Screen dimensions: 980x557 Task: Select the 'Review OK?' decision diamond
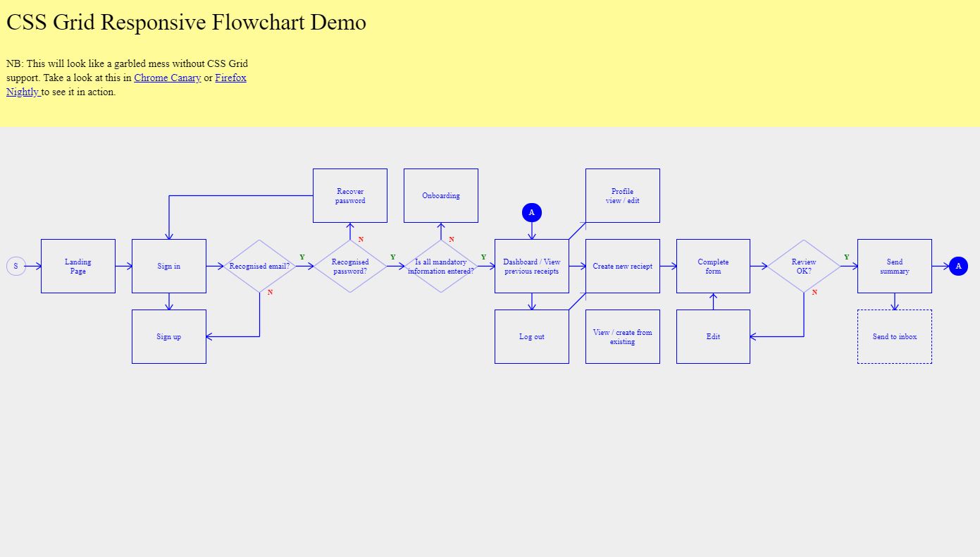tap(804, 266)
